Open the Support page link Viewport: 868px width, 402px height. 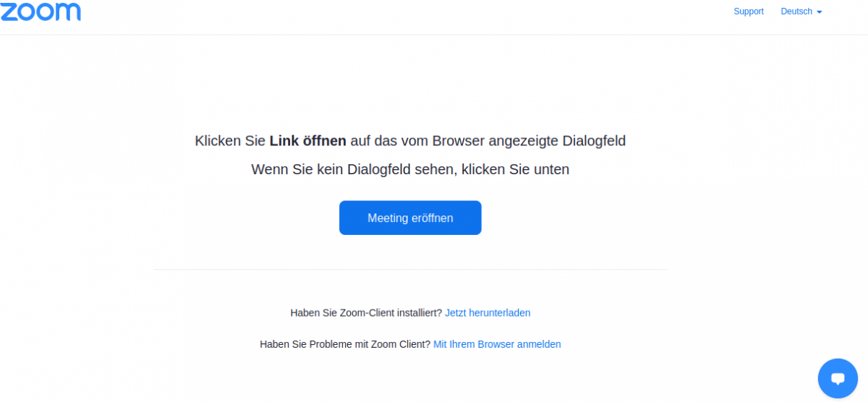(x=749, y=12)
